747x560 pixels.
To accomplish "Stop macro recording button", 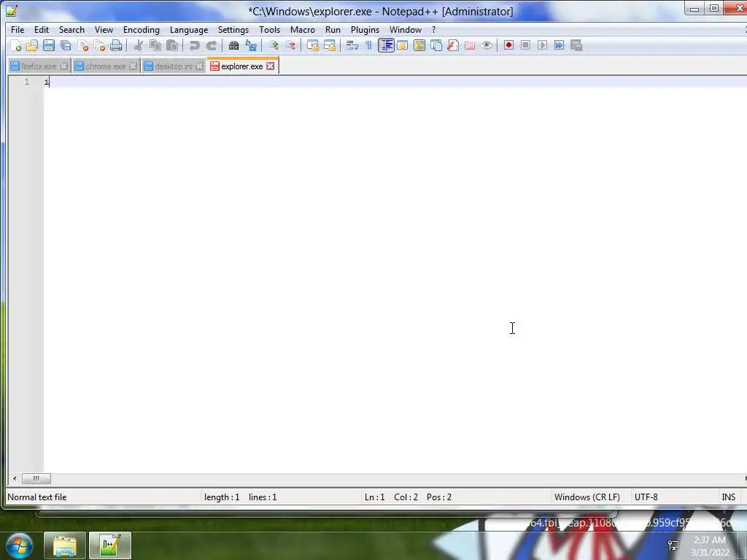I will [x=525, y=45].
